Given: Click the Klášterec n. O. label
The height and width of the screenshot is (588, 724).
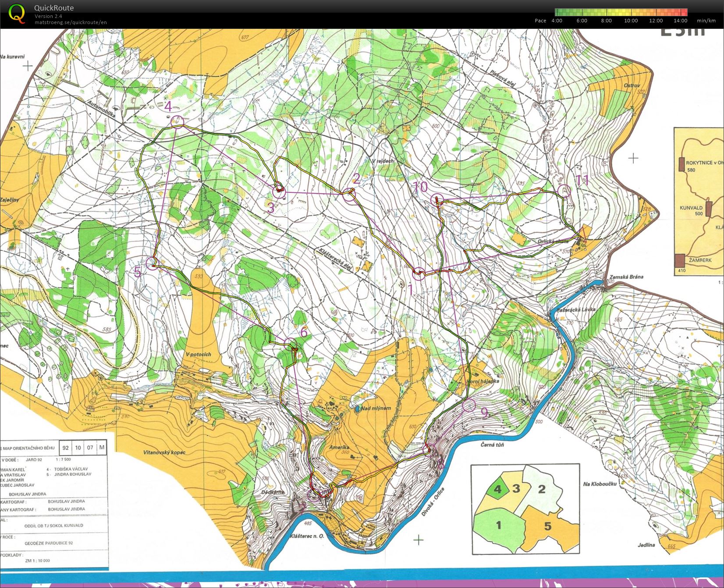Looking at the screenshot, I should click(x=306, y=536).
